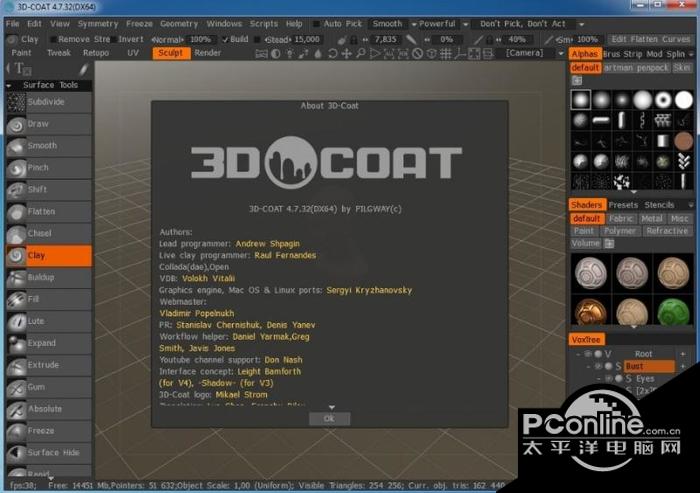This screenshot has width=700, height=493.
Task: Select the Subdivide surface tool
Action: tap(49, 102)
